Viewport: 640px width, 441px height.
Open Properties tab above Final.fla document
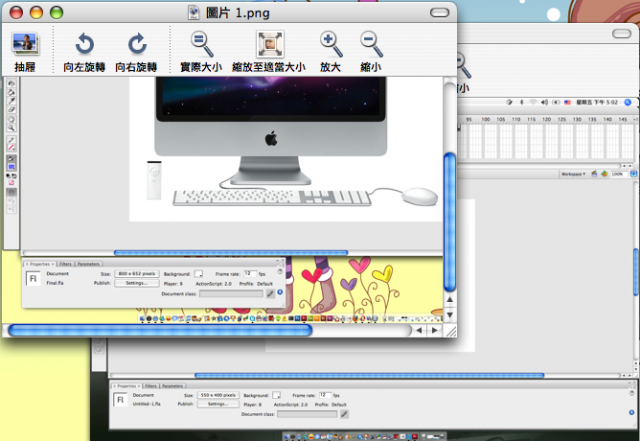pyautogui.click(x=40, y=264)
